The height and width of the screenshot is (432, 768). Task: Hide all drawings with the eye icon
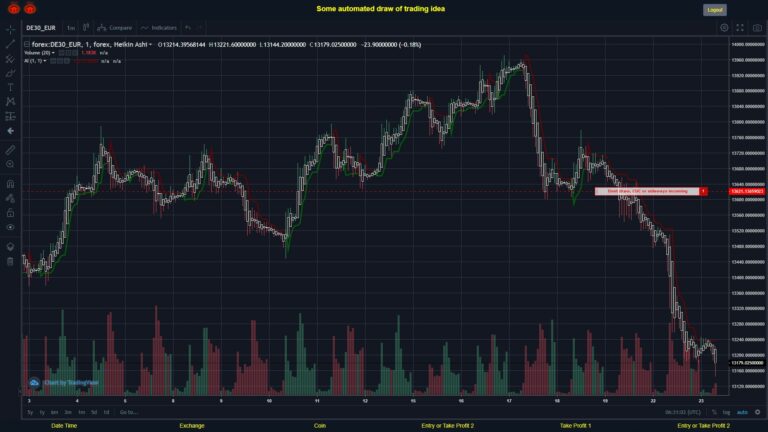10,227
